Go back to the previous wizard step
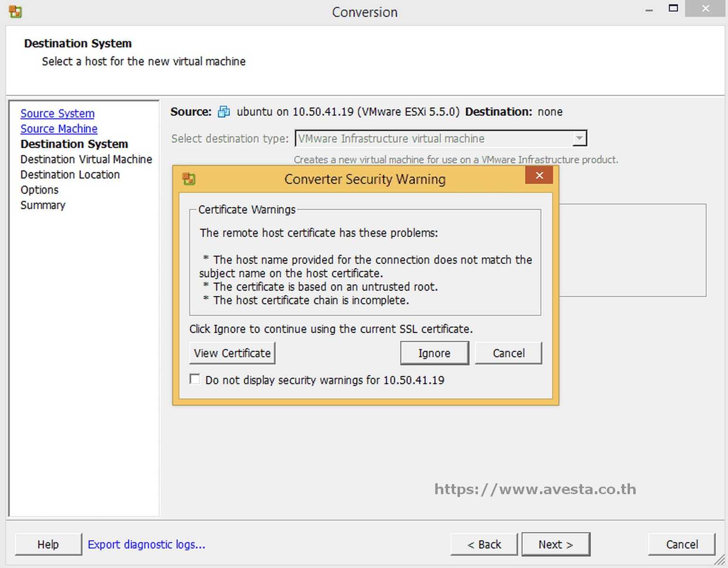The image size is (728, 568). 484,544
